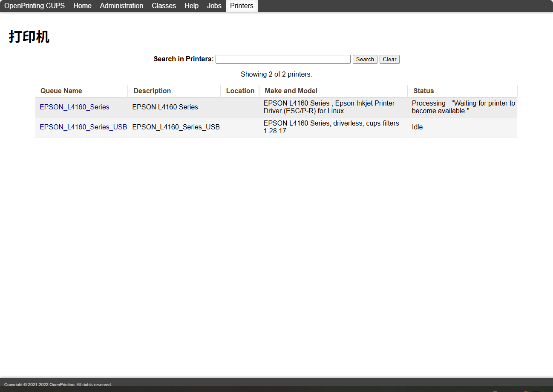The height and width of the screenshot is (392, 553).
Task: Select the Printers tab
Action: point(241,6)
